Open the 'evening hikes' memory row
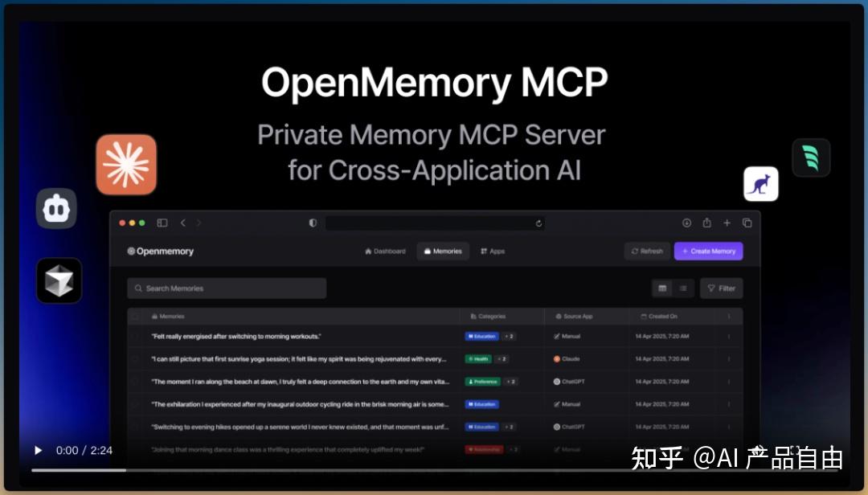 [300, 427]
